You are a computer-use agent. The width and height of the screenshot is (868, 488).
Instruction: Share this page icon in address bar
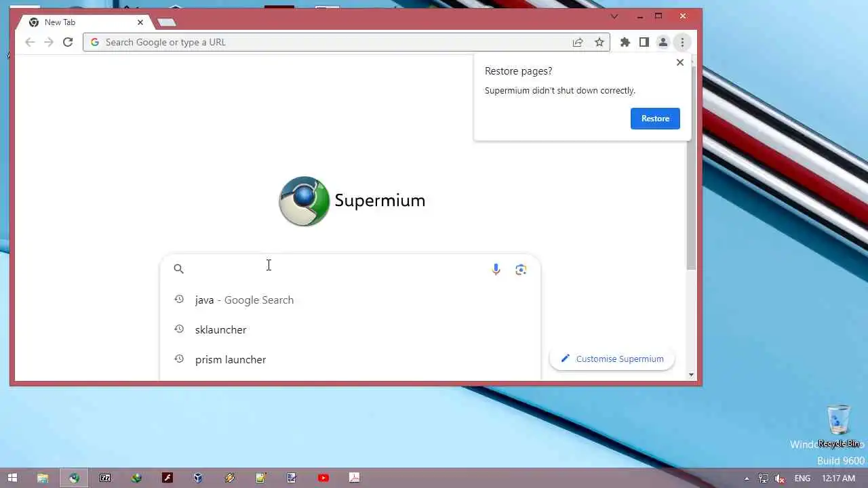point(578,42)
